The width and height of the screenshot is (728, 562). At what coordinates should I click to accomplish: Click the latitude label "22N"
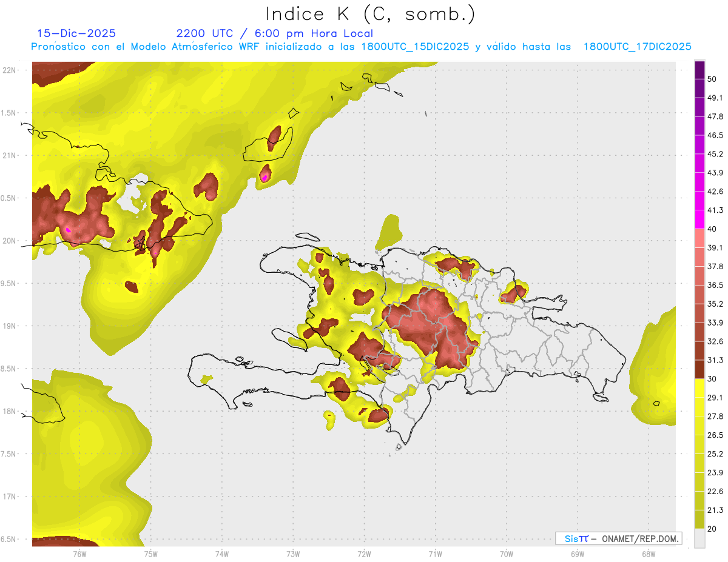click(x=10, y=70)
